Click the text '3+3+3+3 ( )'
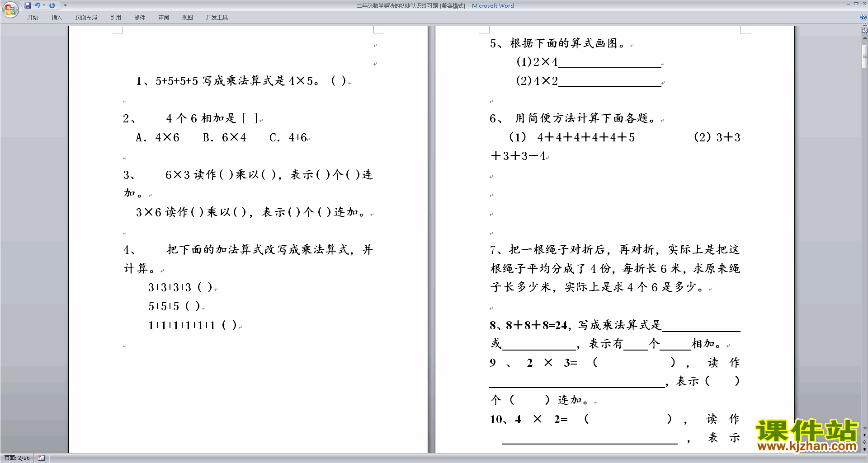 (180, 287)
